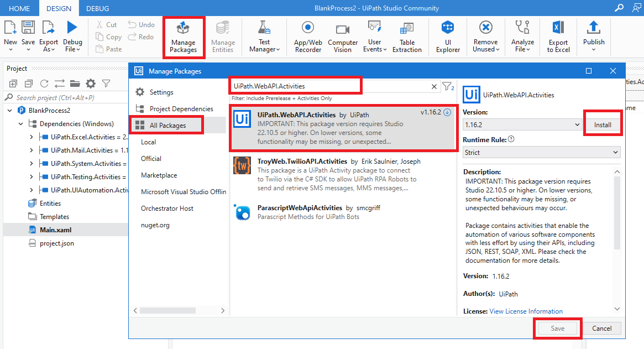
Task: Select the nuget.org feed
Action: pyautogui.click(x=155, y=225)
